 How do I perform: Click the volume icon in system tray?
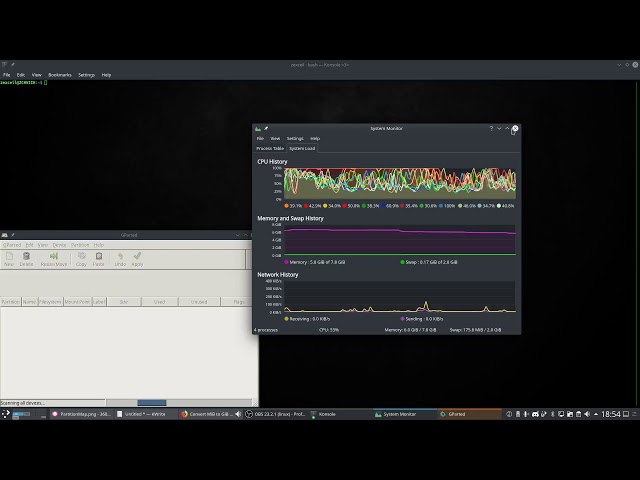tap(587, 414)
